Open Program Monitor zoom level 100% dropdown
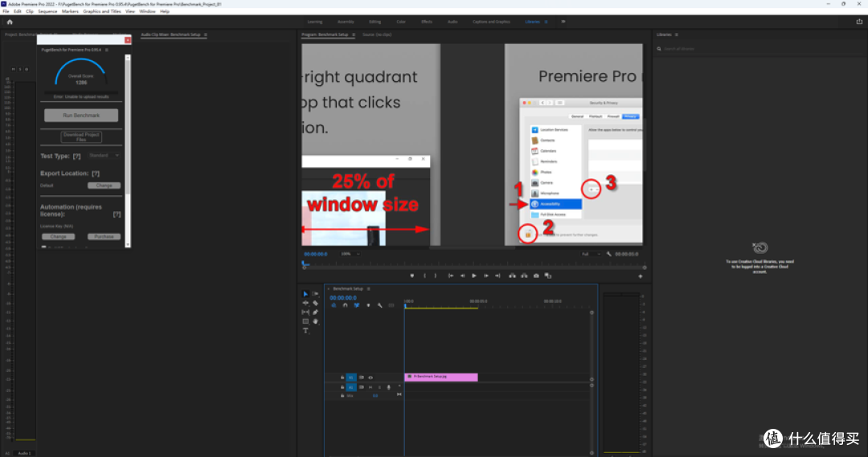Screen dimensions: 868x457 click(350, 254)
